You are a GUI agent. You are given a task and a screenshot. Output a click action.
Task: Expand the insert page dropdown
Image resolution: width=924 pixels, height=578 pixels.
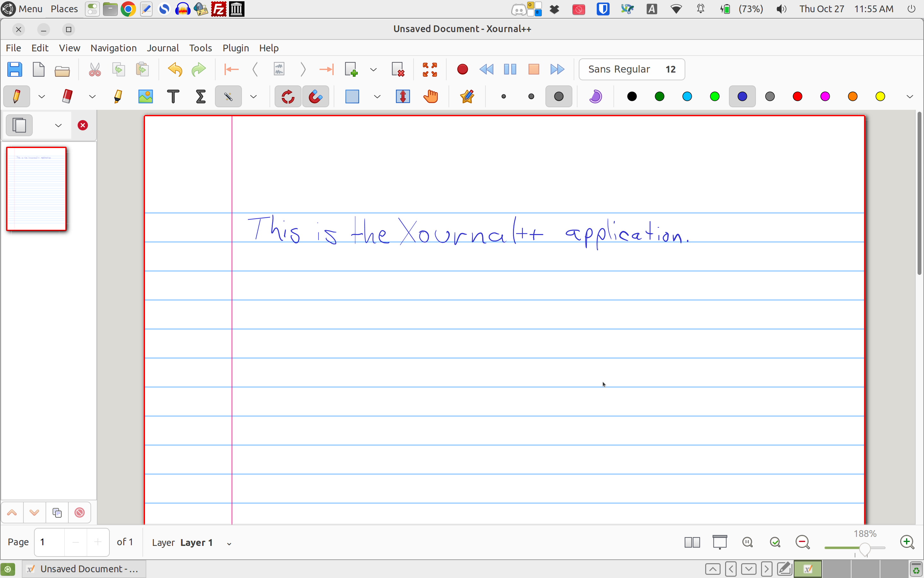click(373, 70)
